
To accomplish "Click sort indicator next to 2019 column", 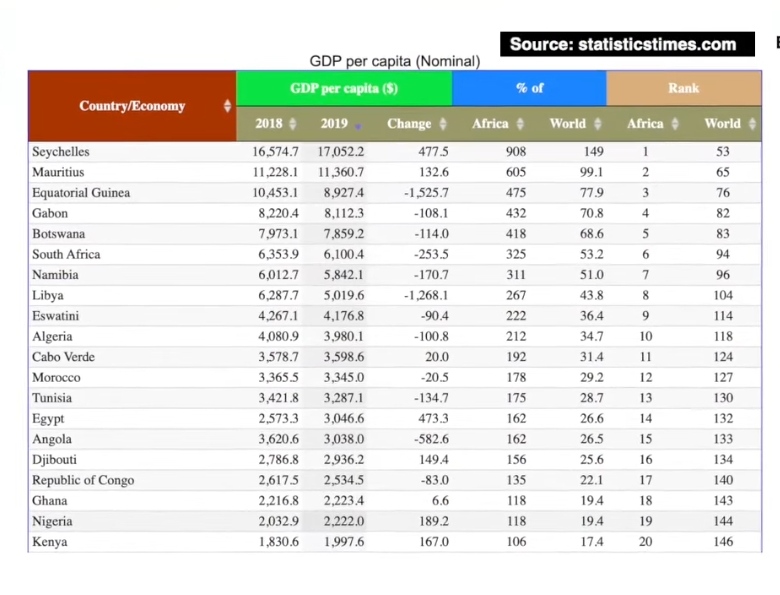I will click(358, 126).
